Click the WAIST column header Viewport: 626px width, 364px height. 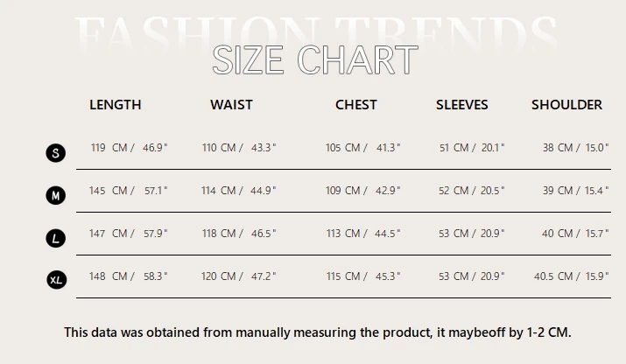coord(231,105)
